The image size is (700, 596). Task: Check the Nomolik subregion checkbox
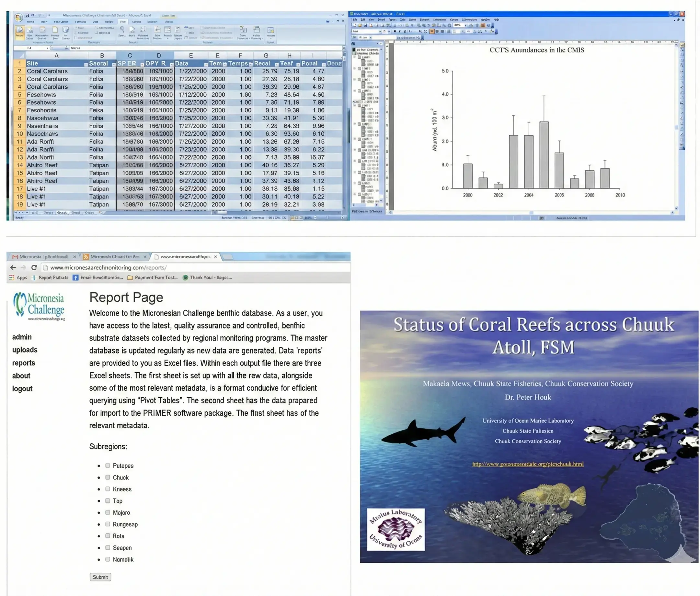[108, 559]
